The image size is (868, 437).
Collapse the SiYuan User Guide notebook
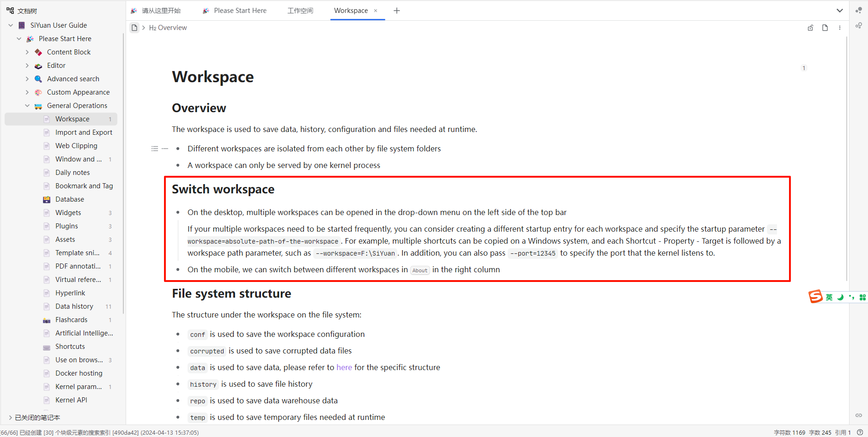click(x=11, y=25)
